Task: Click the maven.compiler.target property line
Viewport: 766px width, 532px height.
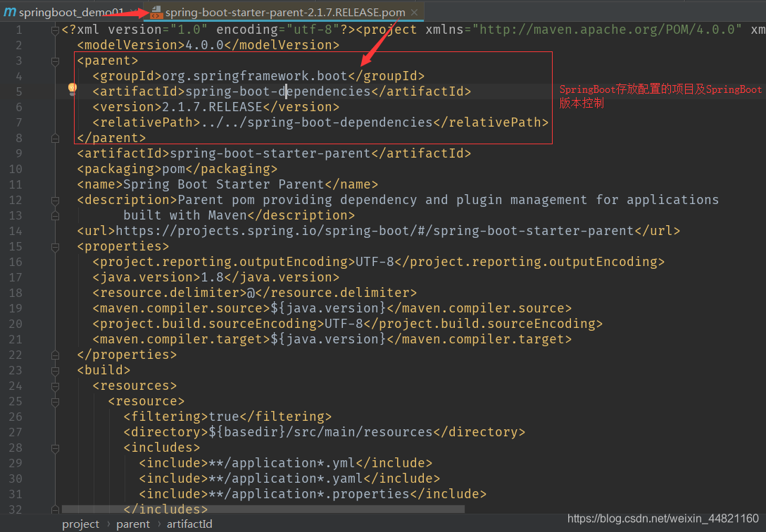Action: coord(332,339)
